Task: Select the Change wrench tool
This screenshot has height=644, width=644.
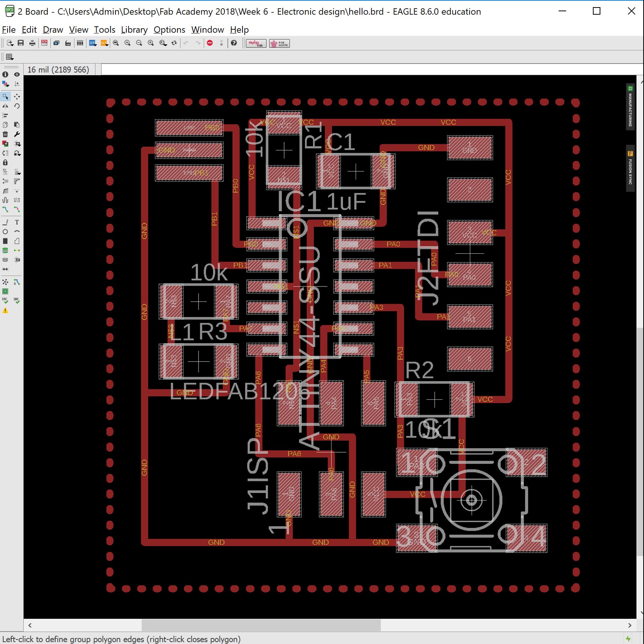Action: tap(17, 134)
